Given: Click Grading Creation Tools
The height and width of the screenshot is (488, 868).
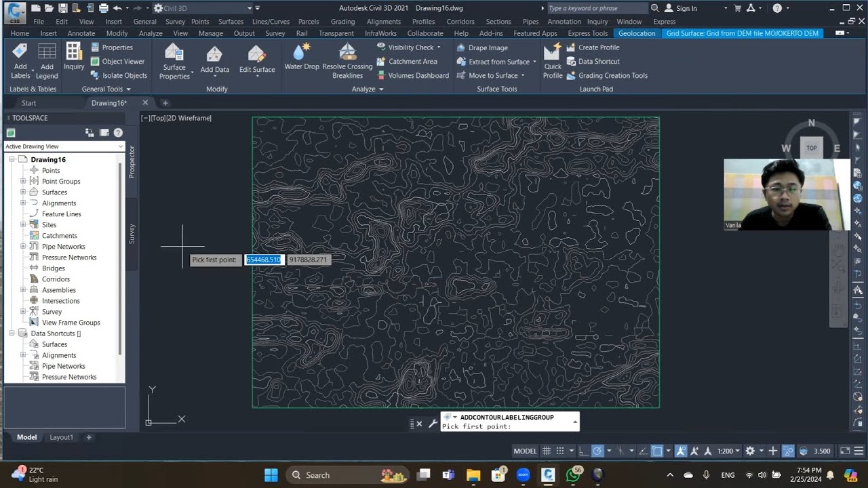Looking at the screenshot, I should pos(606,76).
